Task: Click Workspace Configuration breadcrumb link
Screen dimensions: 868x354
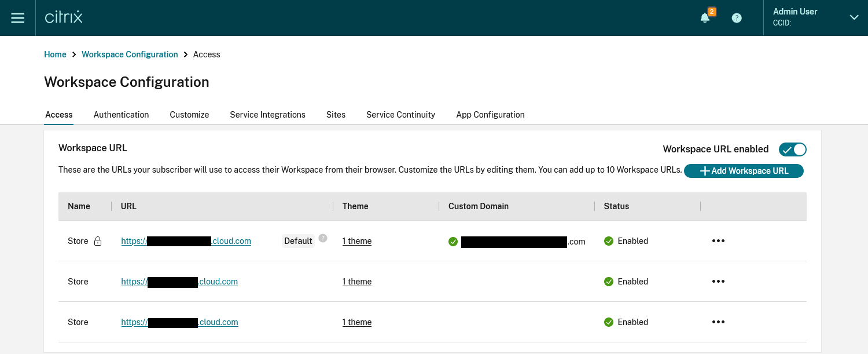Action: [x=130, y=54]
